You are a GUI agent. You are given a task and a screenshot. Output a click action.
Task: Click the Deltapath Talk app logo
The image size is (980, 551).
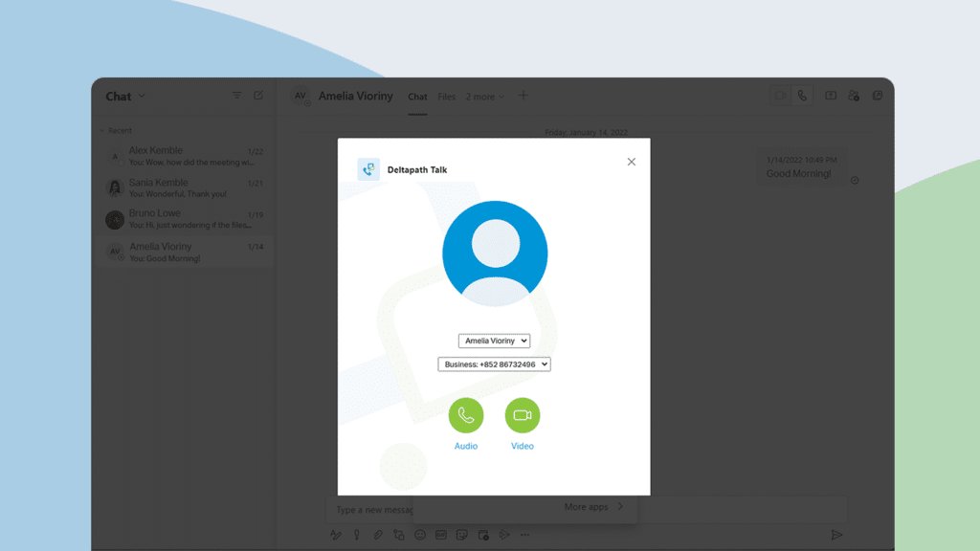coord(368,169)
